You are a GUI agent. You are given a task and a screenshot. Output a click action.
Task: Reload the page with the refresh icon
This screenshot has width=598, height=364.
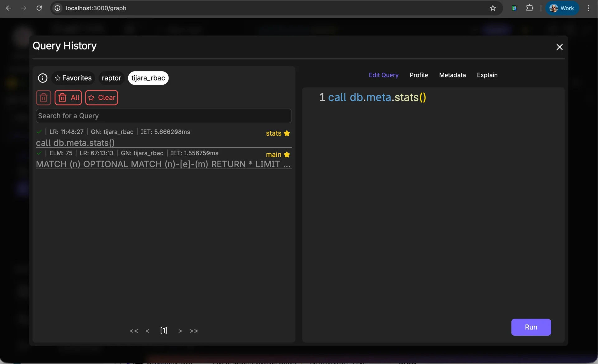click(x=39, y=8)
